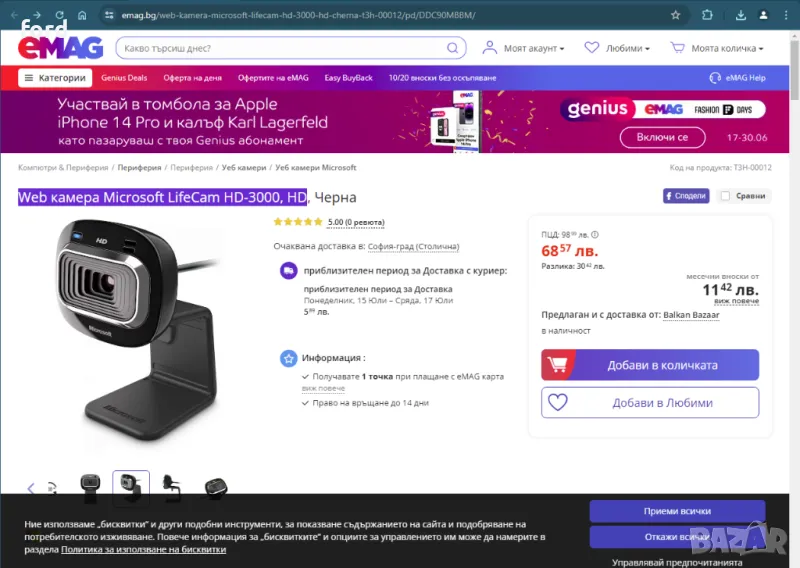Expand Моят акаунт dropdown

(x=523, y=48)
